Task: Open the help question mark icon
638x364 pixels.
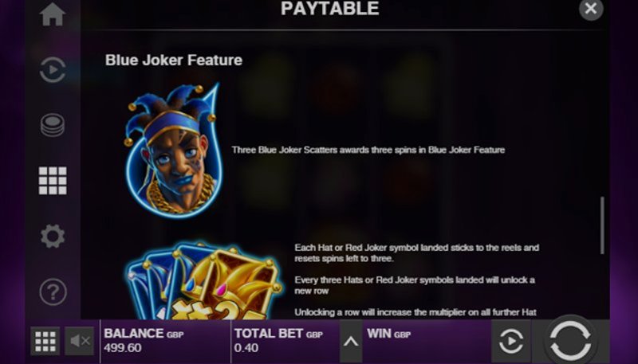Action: [53, 292]
